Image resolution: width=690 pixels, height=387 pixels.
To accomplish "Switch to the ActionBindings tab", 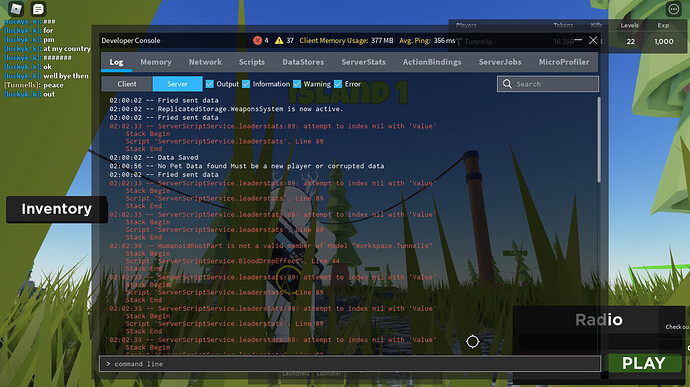I will pyautogui.click(x=432, y=62).
